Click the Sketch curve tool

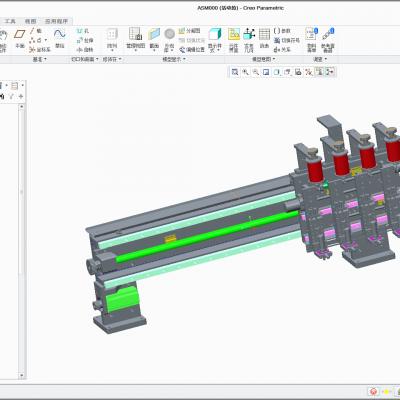tap(60, 38)
